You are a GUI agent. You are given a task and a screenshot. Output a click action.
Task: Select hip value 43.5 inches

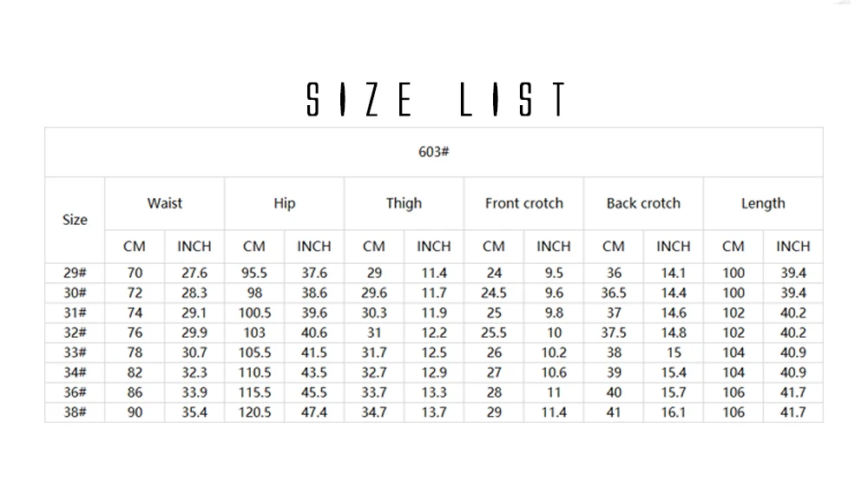point(314,372)
